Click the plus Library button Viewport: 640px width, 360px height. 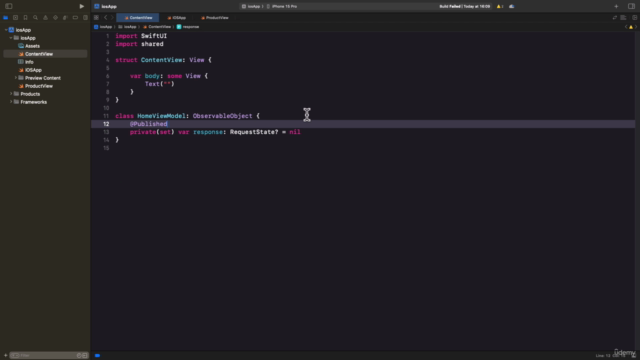[x=616, y=6]
